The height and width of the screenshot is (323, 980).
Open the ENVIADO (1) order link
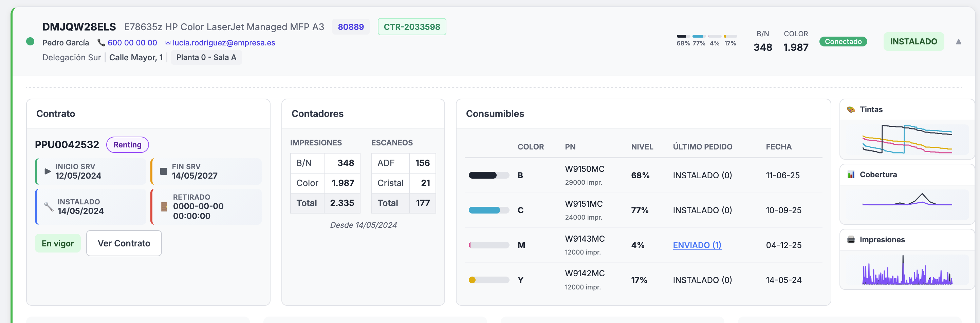coord(697,245)
